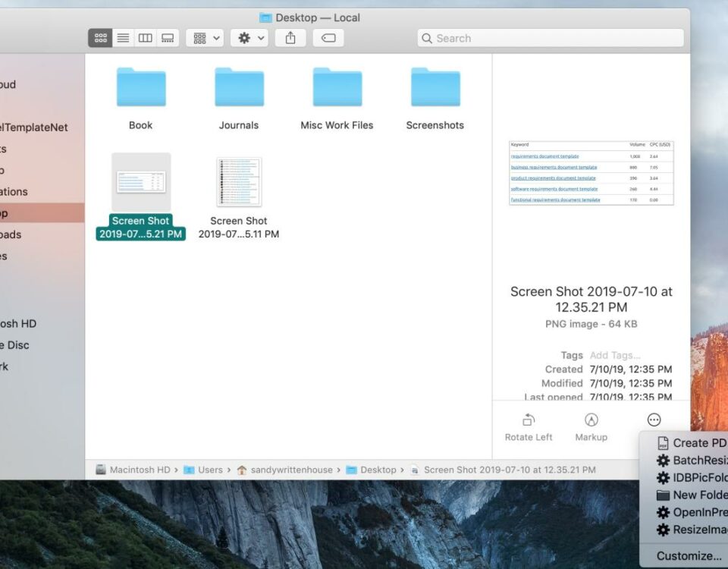Click the Rotate Left quick action
The image size is (728, 569).
point(529,427)
